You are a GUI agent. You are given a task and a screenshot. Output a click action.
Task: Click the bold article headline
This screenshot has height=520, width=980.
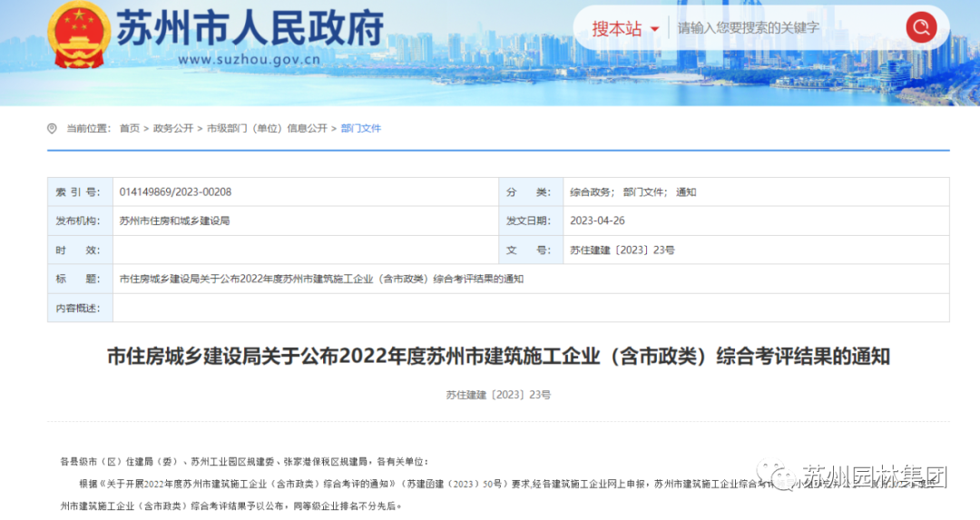click(498, 357)
